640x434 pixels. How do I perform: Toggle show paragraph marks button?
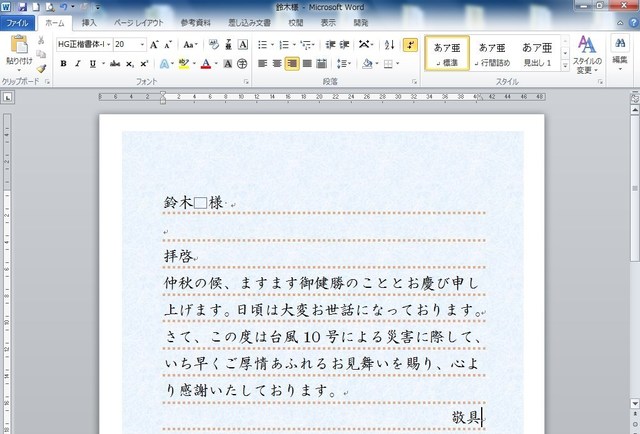410,45
